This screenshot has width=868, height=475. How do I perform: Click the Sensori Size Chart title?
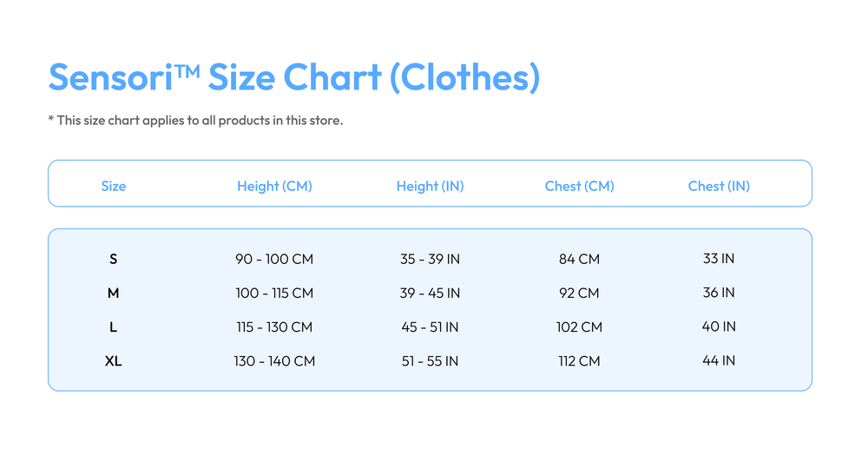(x=294, y=77)
